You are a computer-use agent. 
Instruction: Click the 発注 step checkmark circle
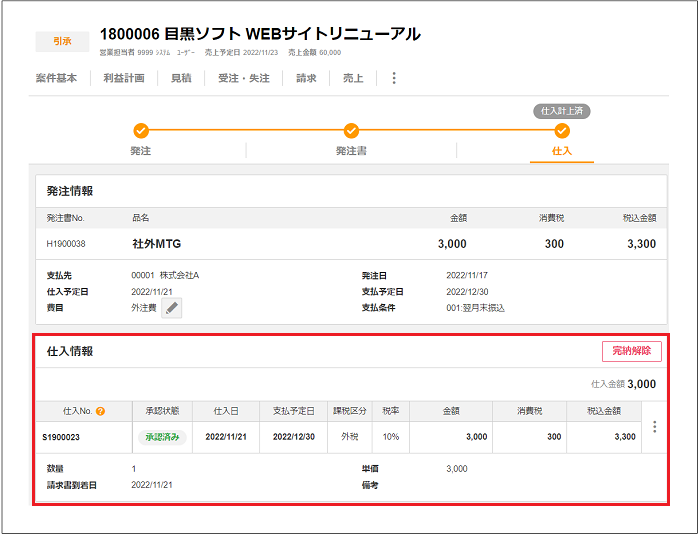tap(141, 130)
